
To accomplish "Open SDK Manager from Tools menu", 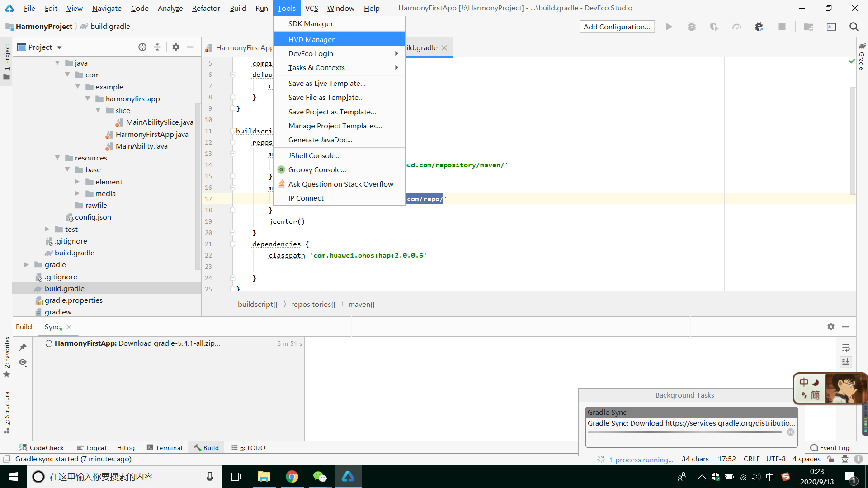I will (339, 23).
